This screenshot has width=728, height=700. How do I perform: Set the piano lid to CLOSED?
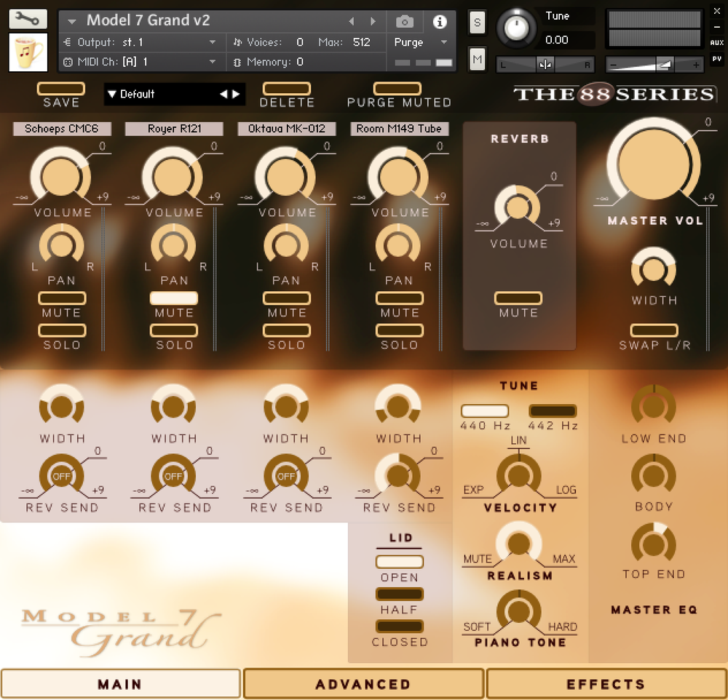click(399, 626)
